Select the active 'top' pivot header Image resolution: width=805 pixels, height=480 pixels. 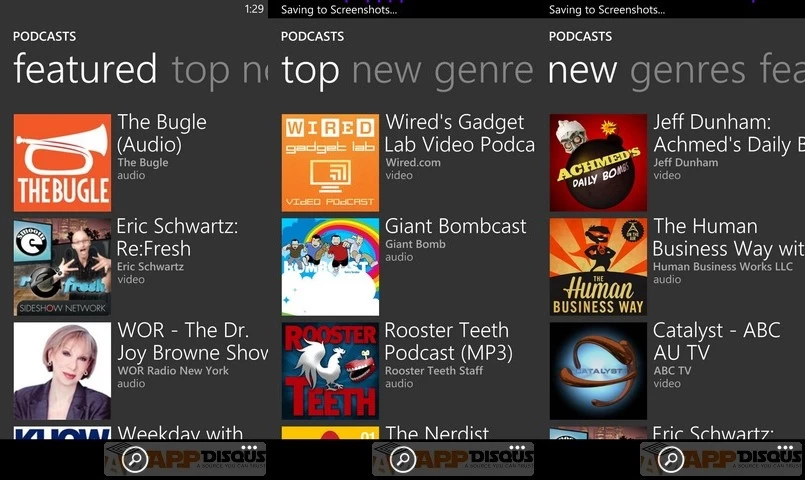click(x=311, y=71)
